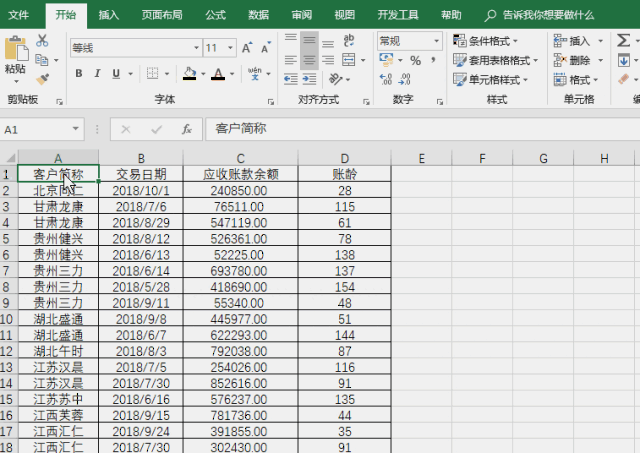
Task: Open number group dialog launcher
Action: (440, 102)
